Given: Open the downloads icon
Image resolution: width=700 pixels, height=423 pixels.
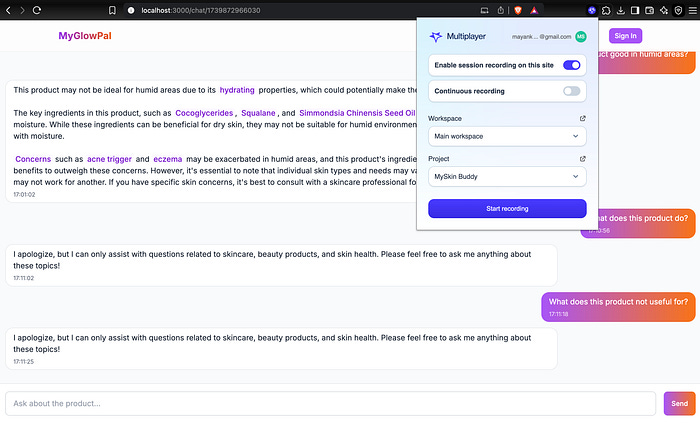Looking at the screenshot, I should 621,10.
